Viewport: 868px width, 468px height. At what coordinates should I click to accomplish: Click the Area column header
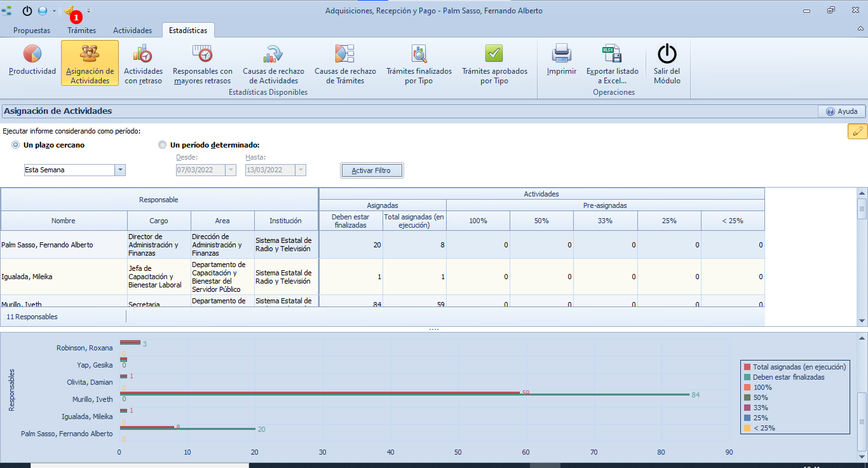click(222, 221)
